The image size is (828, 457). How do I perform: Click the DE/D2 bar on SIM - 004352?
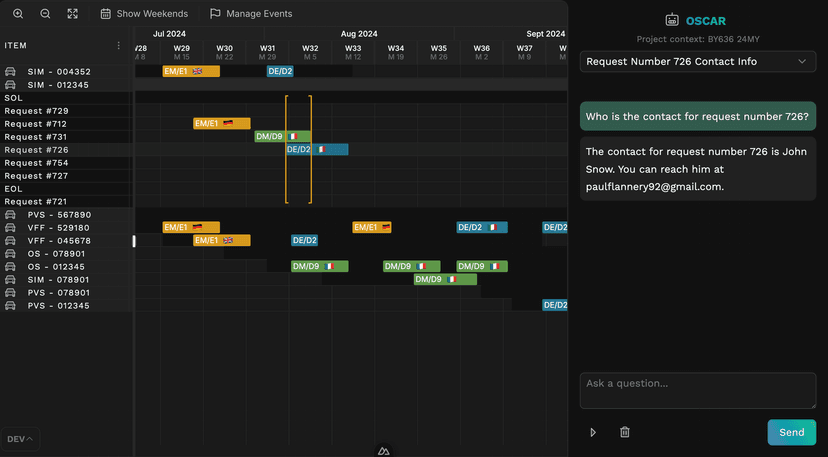click(280, 71)
